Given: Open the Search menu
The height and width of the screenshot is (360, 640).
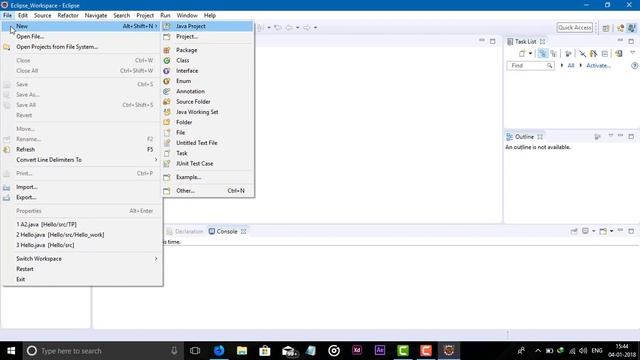Looking at the screenshot, I should pos(122,16).
